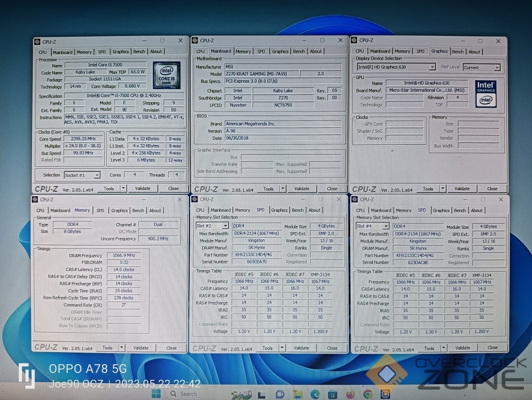Minimize the Graphics tab CPU-Z window
532x400 pixels.
tap(462, 40)
